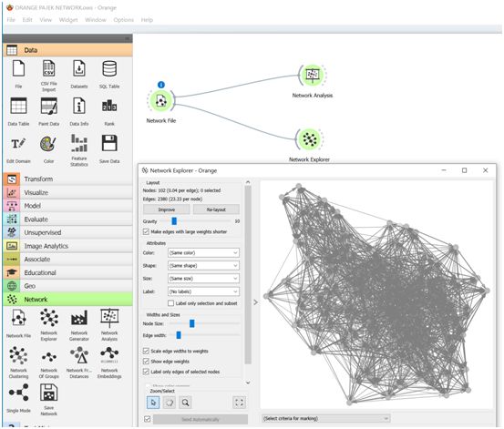Image resolution: width=504 pixels, height=429 pixels.
Task: Expand the Transform category
Action: tap(68, 179)
